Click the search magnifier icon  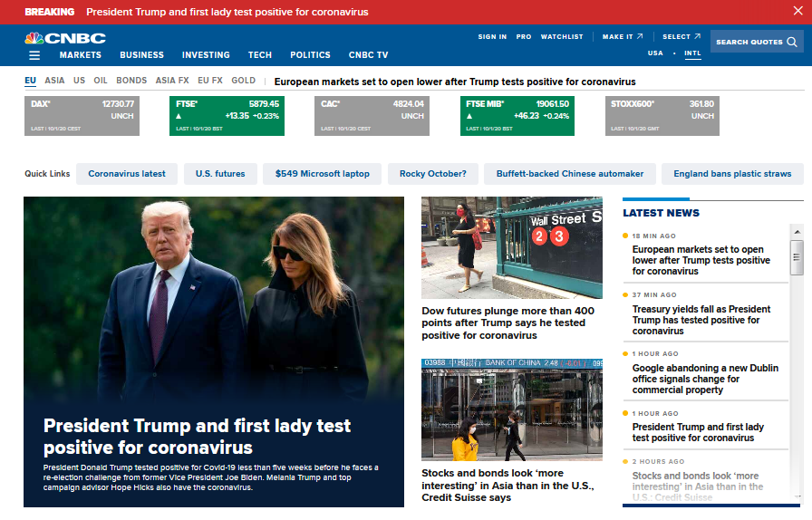coord(792,42)
